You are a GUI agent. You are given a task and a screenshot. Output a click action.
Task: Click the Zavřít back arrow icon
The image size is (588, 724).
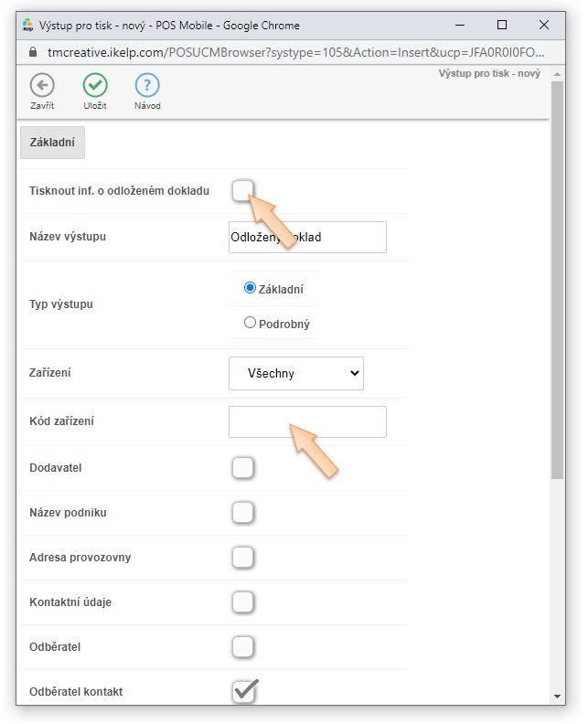pyautogui.click(x=42, y=87)
